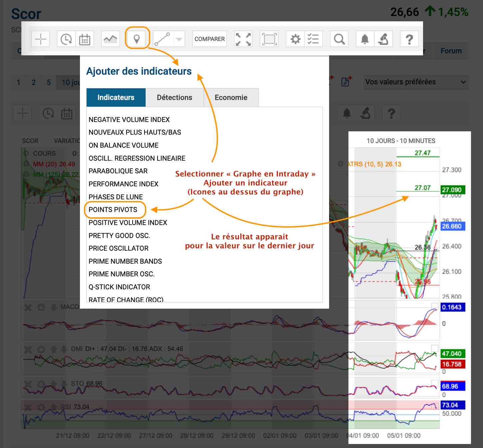Image resolution: width=483 pixels, height=448 pixels.
Task: Tick the checkbox on the DMI panel
Action: tap(435, 348)
